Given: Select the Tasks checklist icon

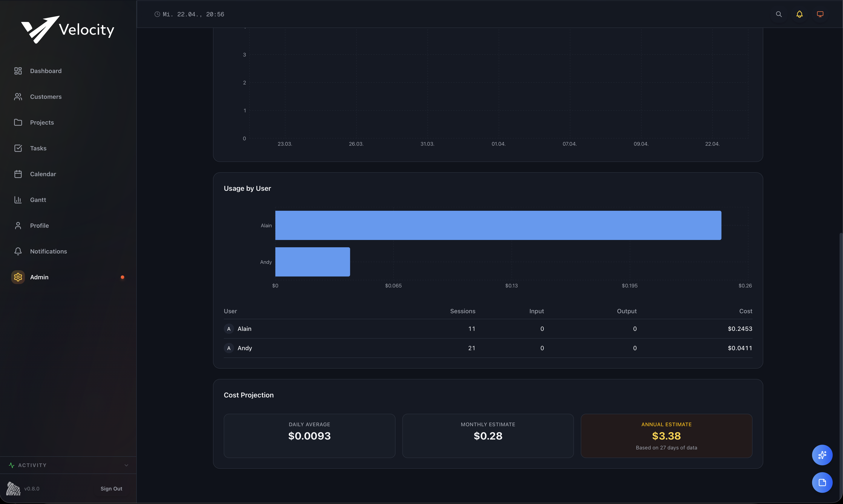Looking at the screenshot, I should coord(18,148).
